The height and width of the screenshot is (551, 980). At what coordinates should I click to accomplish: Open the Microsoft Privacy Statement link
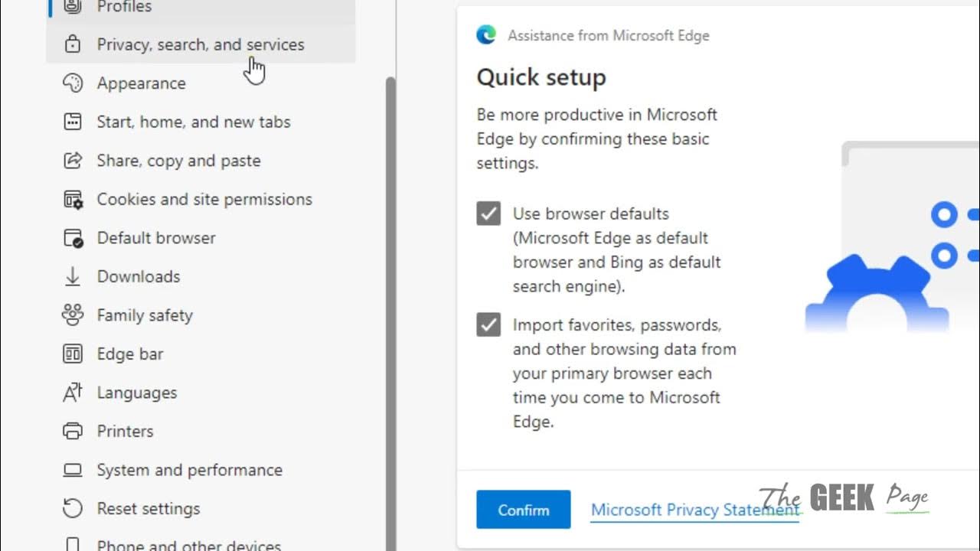(694, 510)
